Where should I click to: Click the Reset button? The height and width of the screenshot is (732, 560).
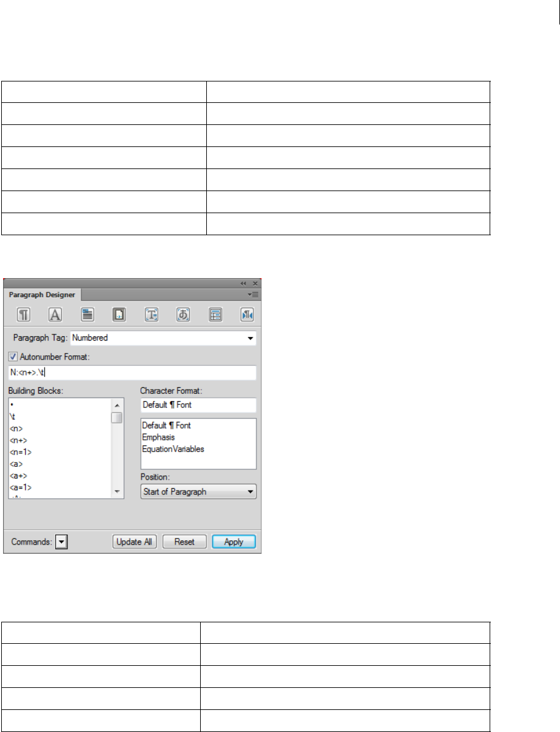pos(184,542)
